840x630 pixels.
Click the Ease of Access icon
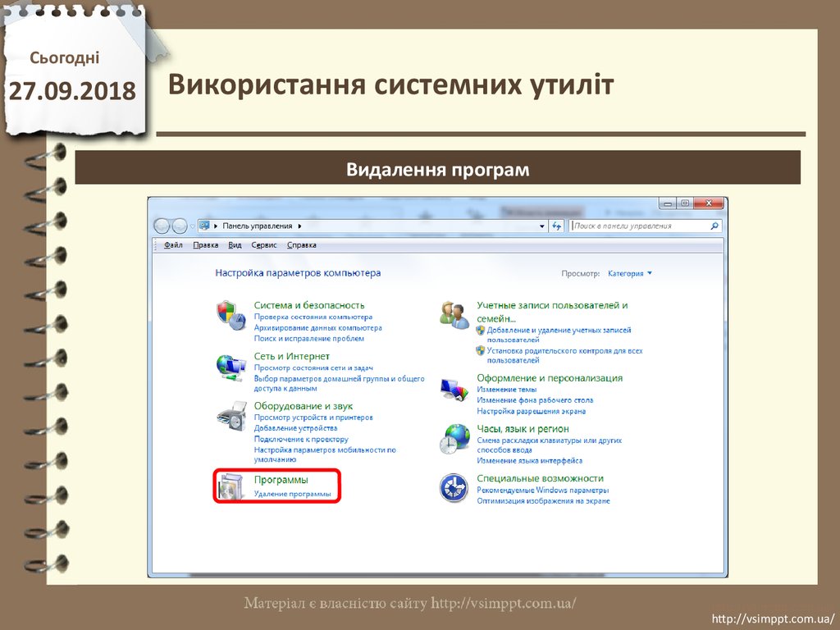click(x=454, y=488)
